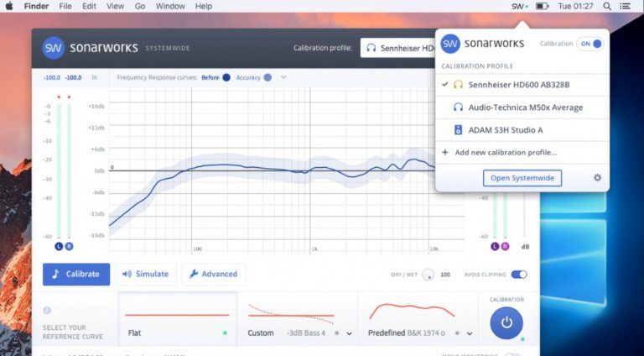Select Sennheiser HD600 AB328B profile
644x356 pixels.
[522, 85]
